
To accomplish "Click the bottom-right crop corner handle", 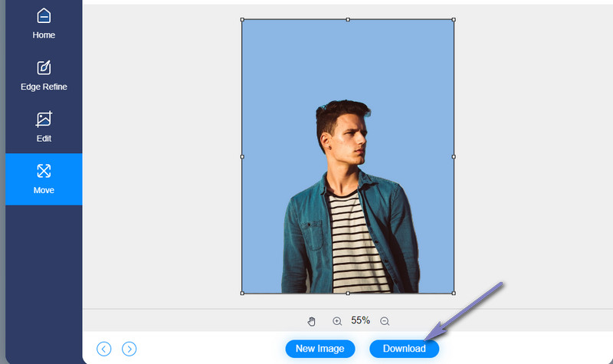I will [454, 293].
